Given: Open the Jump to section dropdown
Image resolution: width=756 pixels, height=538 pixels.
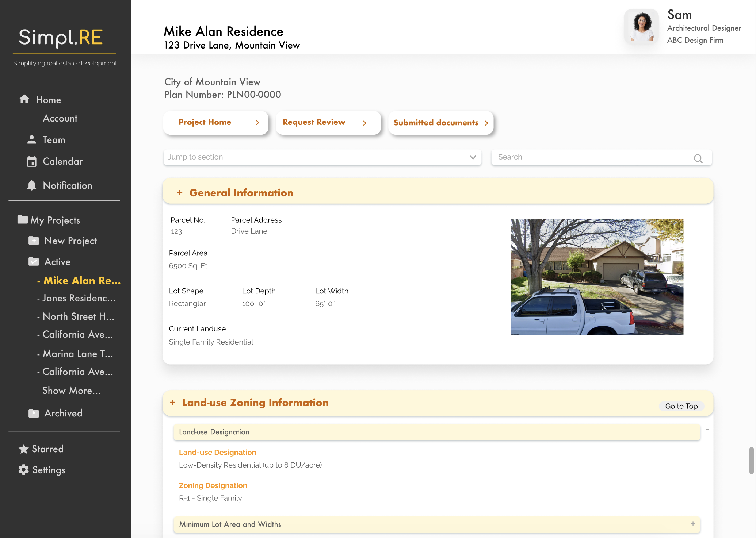Looking at the screenshot, I should tap(322, 157).
